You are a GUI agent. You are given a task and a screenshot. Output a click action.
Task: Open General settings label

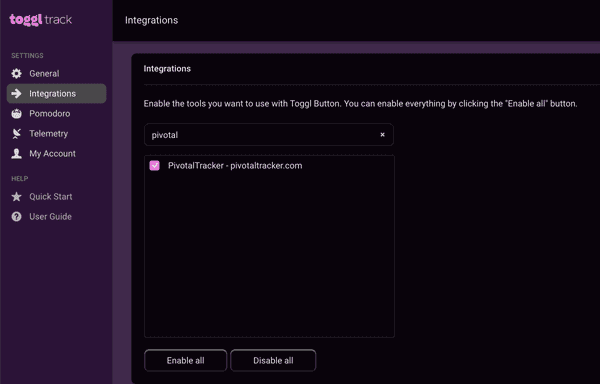pos(44,73)
